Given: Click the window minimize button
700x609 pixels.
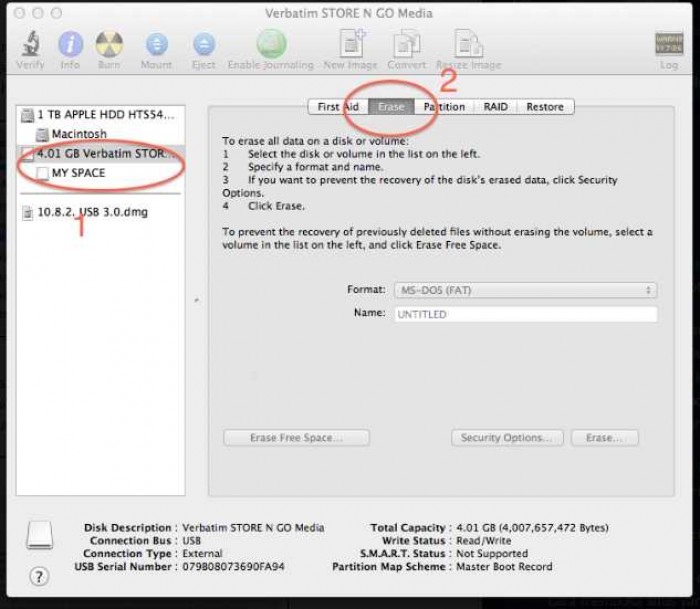Looking at the screenshot, I should click(x=38, y=13).
